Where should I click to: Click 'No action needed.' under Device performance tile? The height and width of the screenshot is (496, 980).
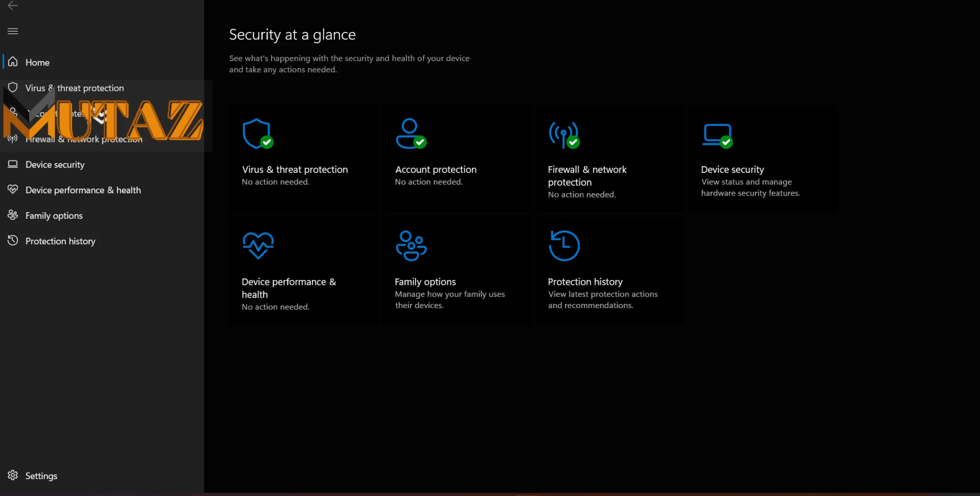(276, 307)
